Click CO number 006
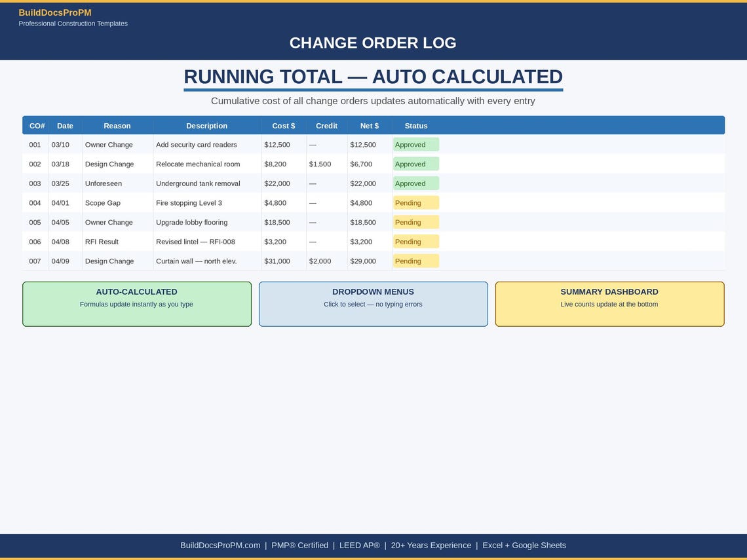Viewport: 747px width, 560px height. 35,242
